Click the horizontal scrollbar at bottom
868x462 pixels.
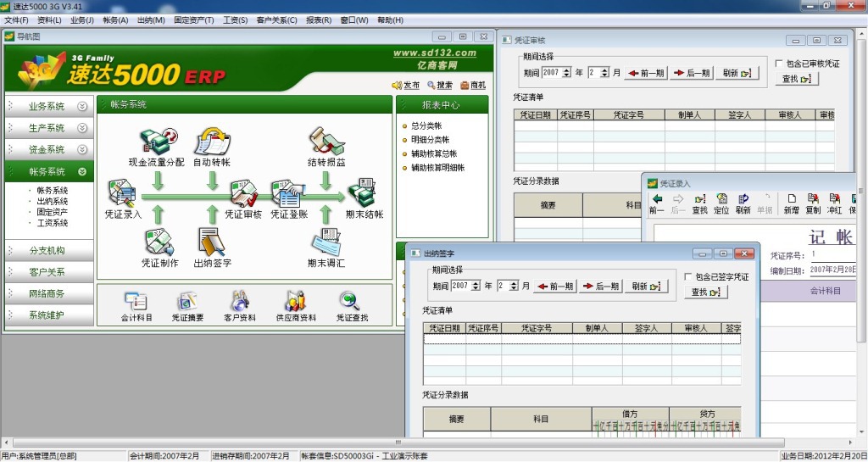coord(398,443)
